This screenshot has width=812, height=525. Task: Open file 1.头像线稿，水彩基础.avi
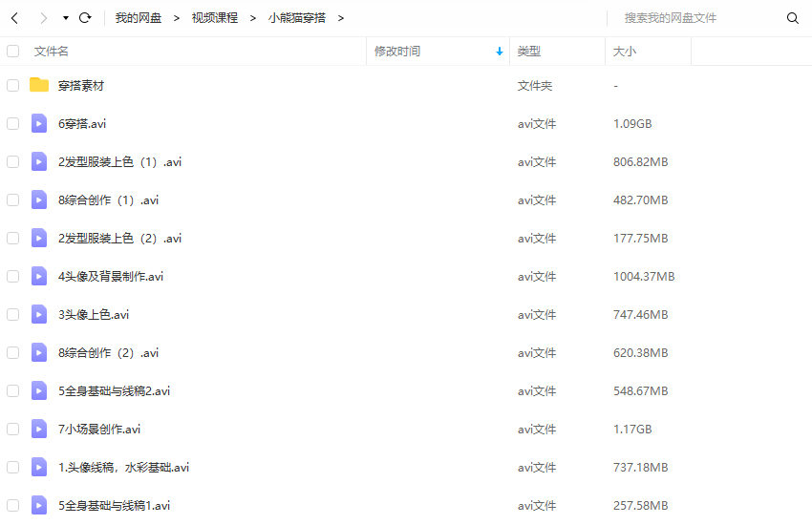click(123, 467)
